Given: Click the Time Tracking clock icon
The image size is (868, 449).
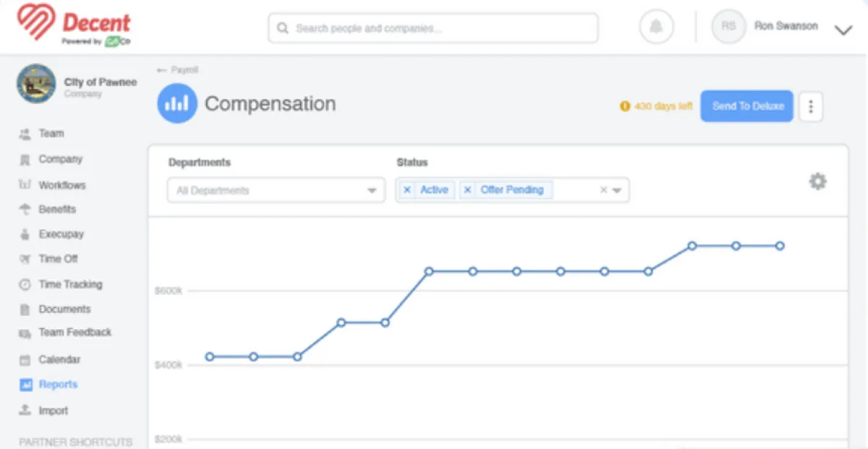Looking at the screenshot, I should (x=25, y=285).
